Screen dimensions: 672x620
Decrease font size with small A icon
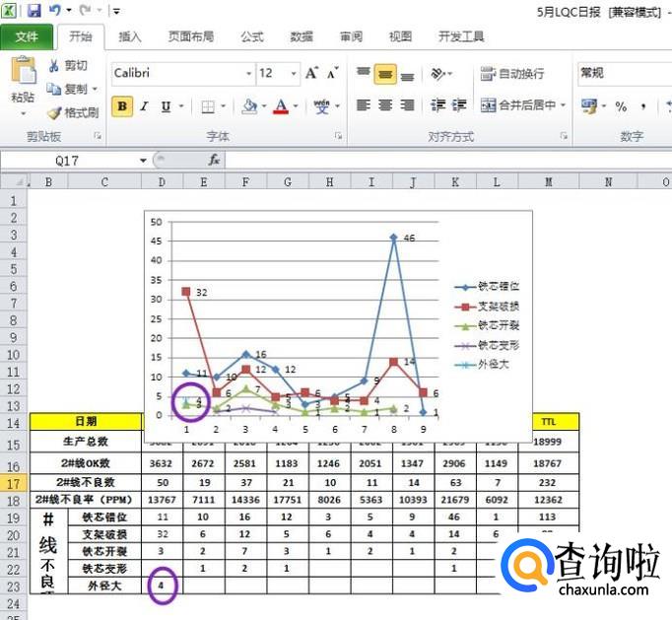tap(333, 73)
